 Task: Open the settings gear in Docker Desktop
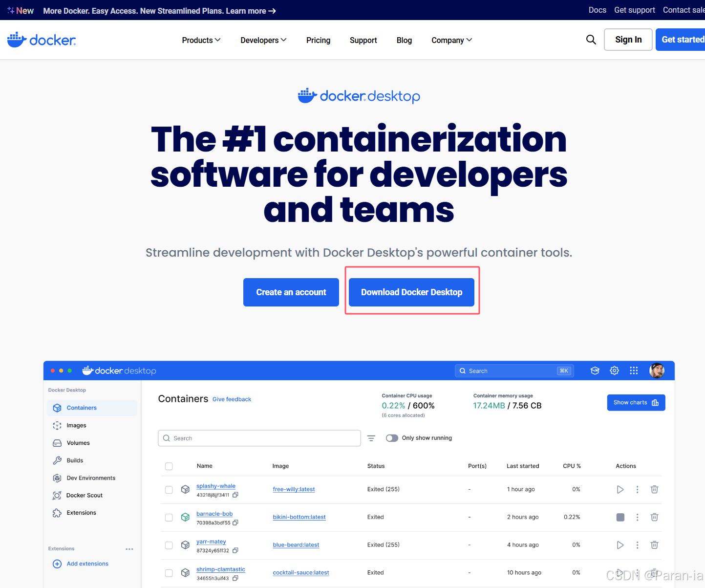(x=614, y=370)
